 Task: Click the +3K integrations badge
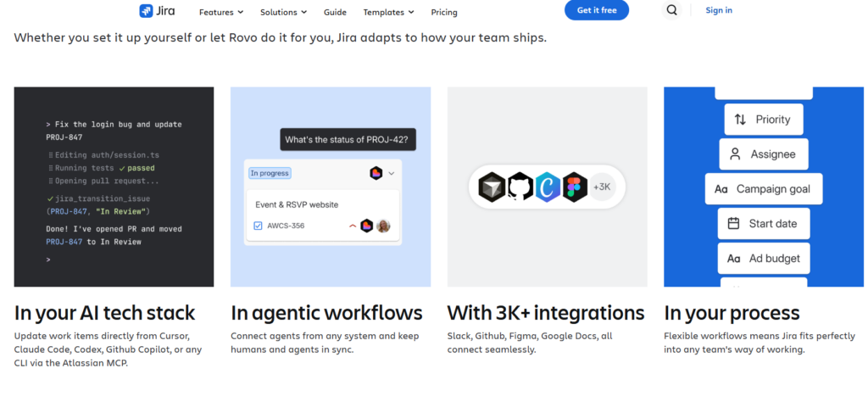coord(602,187)
